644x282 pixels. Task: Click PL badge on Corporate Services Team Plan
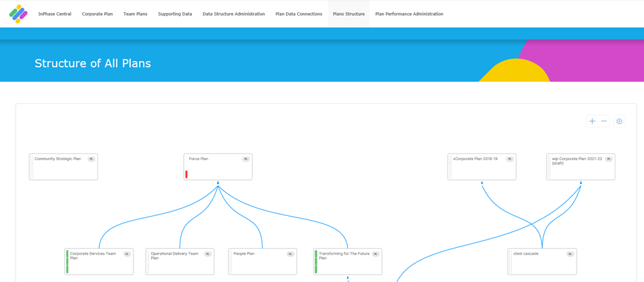(127, 254)
